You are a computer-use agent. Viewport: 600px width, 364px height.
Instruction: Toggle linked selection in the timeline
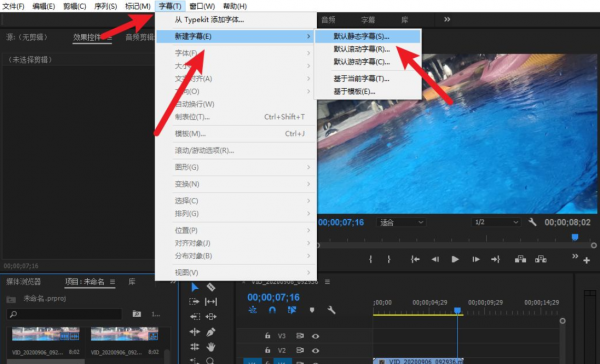pyautogui.click(x=292, y=310)
